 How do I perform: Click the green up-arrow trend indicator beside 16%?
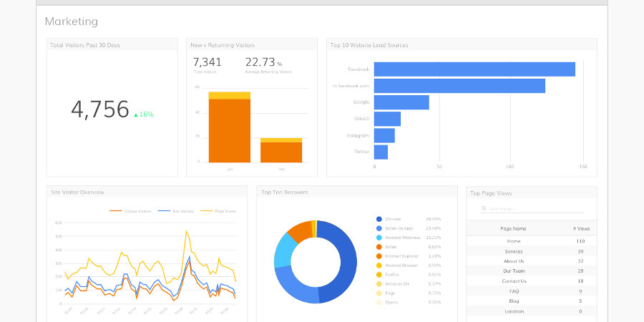point(136,114)
